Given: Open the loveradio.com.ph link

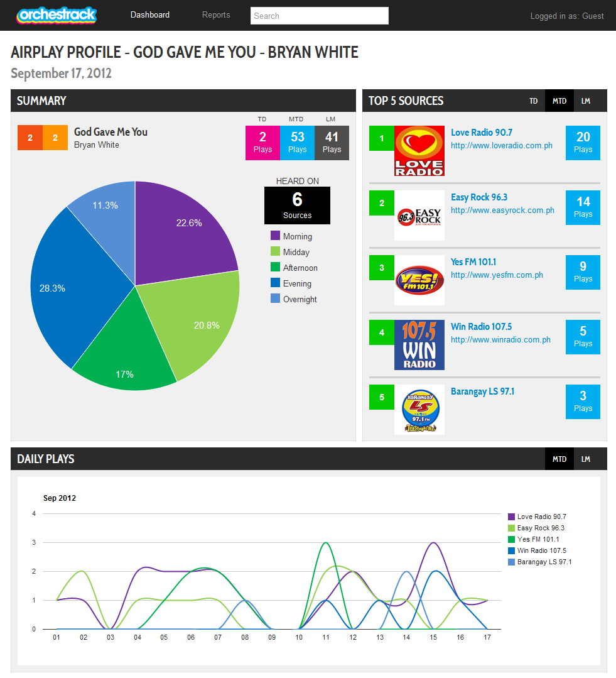Looking at the screenshot, I should [x=502, y=146].
